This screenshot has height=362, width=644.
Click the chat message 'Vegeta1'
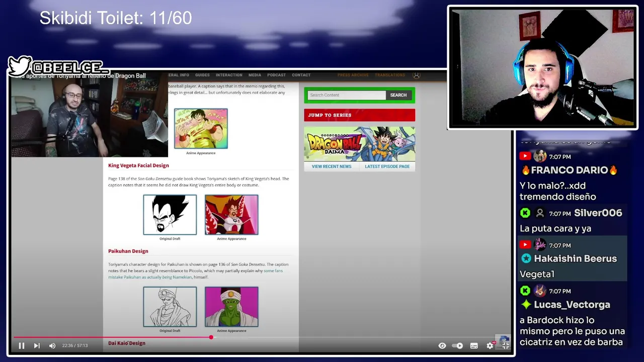coord(537,275)
